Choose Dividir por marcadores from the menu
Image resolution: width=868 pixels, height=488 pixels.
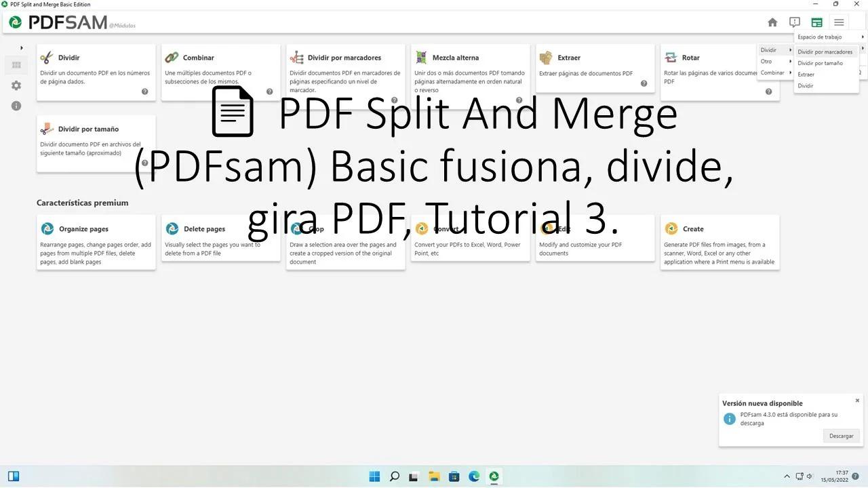825,52
